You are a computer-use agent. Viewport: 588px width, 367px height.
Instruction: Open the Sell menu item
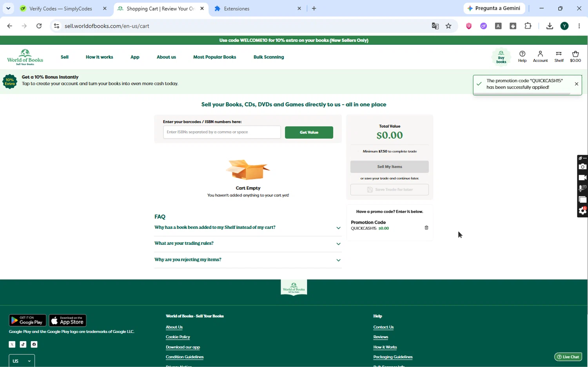point(65,57)
